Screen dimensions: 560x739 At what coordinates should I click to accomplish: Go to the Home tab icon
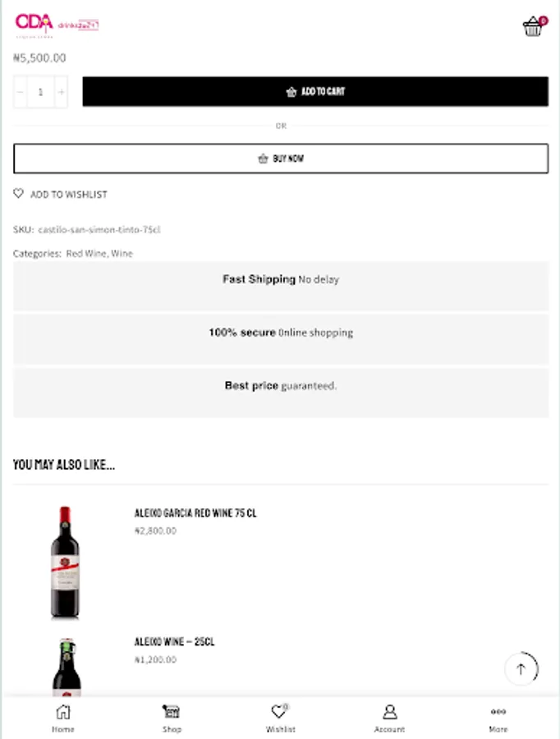(62, 712)
